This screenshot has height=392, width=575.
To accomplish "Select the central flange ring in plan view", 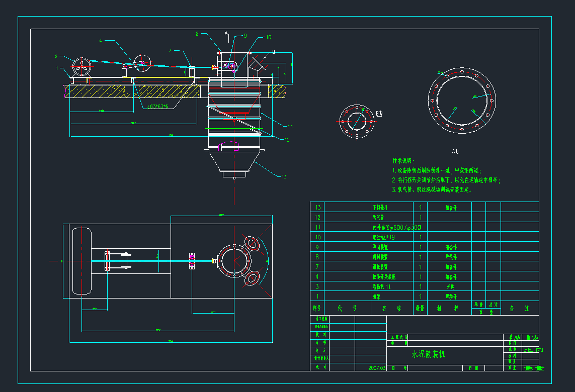I will (x=234, y=260).
